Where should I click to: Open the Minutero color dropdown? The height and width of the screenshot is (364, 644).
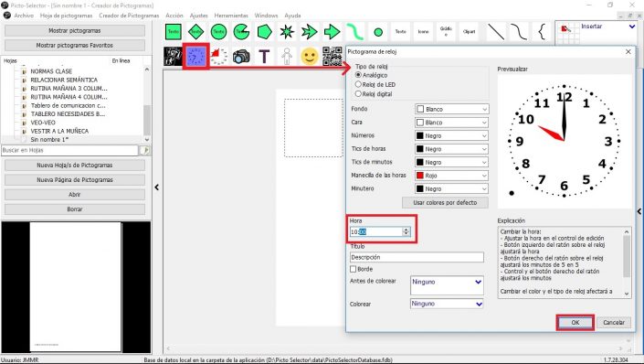452,188
